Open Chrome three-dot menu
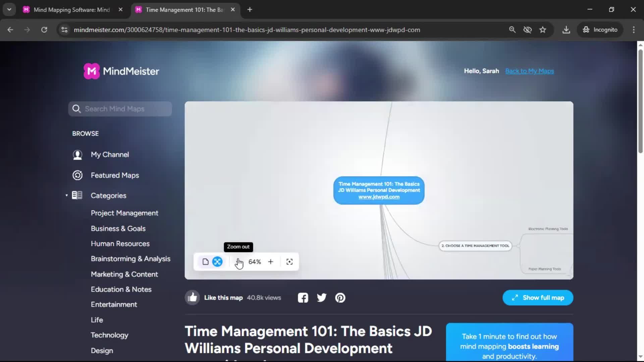644x362 pixels. (634, 30)
